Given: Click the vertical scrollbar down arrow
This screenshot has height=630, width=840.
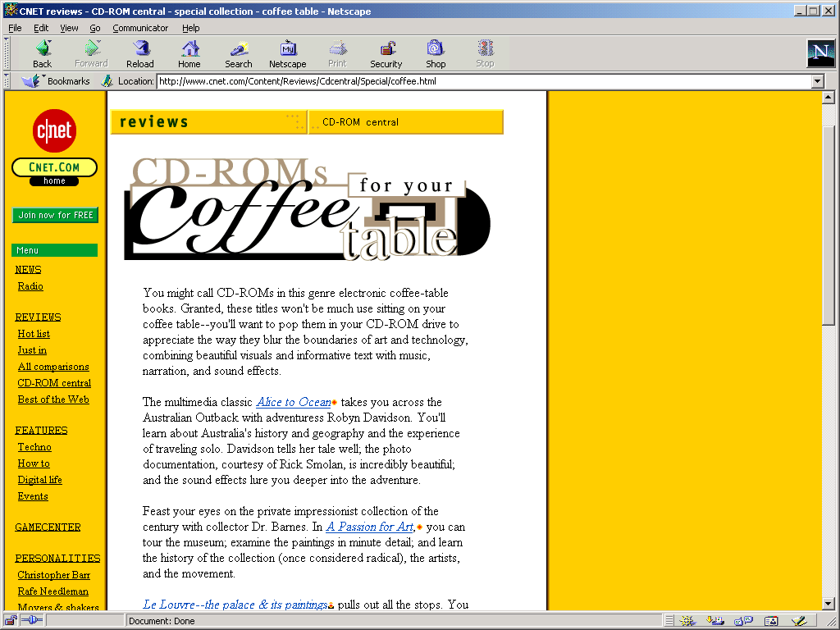Looking at the screenshot, I should pyautogui.click(x=829, y=603).
